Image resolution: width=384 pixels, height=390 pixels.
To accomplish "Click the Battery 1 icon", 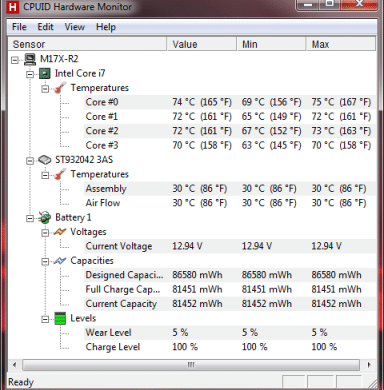I will point(45,218).
